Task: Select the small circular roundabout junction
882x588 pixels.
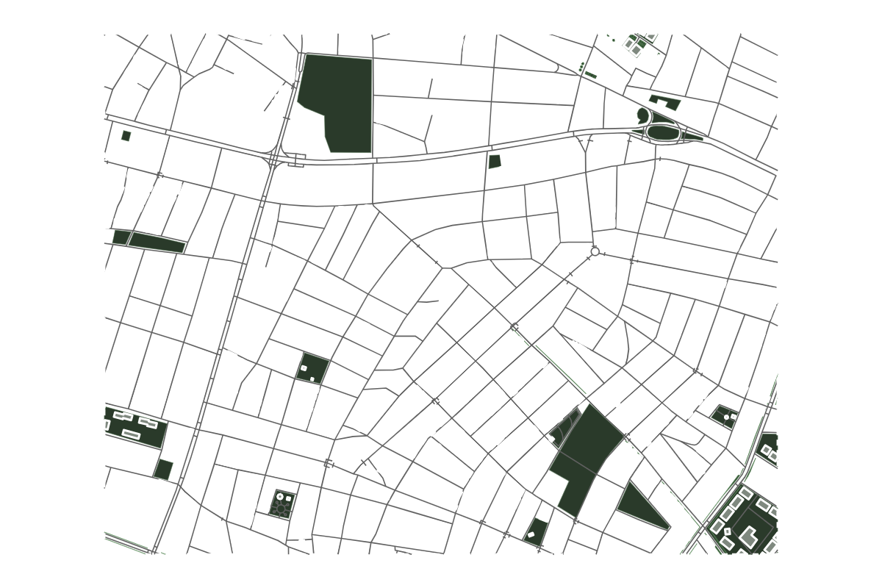Action: click(x=595, y=251)
